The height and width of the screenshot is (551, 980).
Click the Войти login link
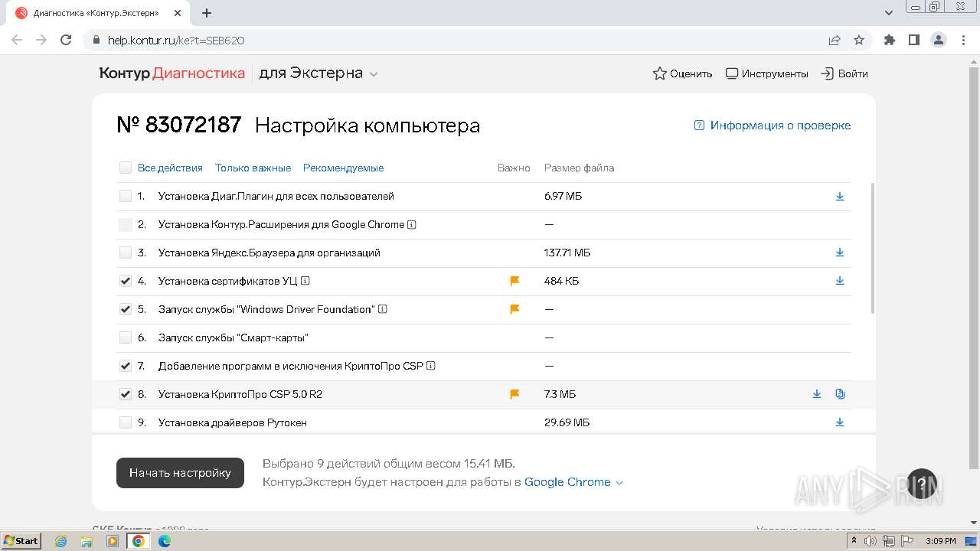pyautogui.click(x=844, y=73)
